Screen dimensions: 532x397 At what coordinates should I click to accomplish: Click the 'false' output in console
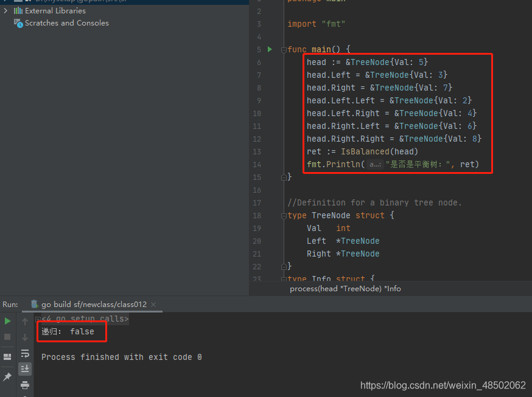click(82, 331)
